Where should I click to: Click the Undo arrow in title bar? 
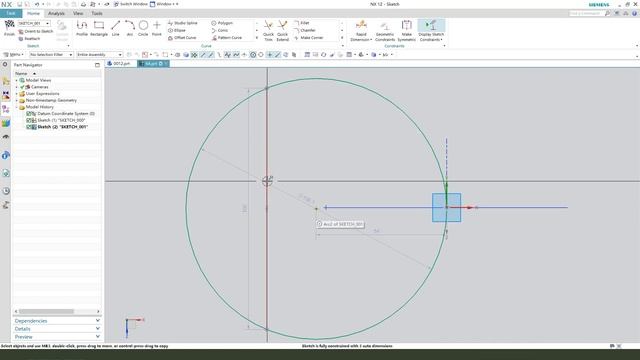pyautogui.click(x=37, y=4)
